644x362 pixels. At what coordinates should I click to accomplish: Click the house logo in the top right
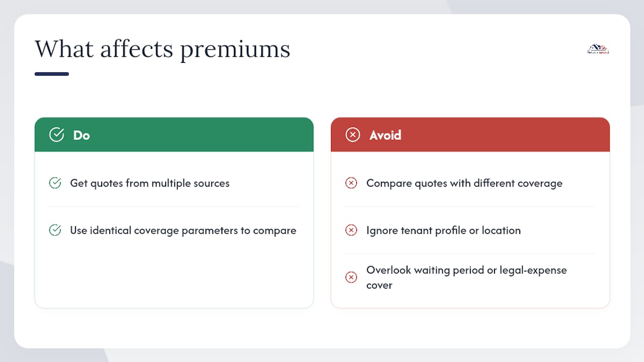point(598,49)
